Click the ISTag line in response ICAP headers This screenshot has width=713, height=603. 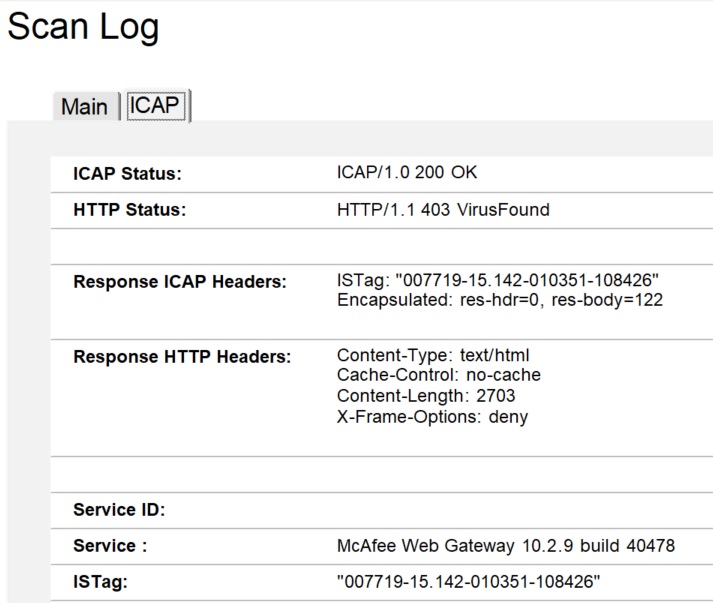pos(498,281)
